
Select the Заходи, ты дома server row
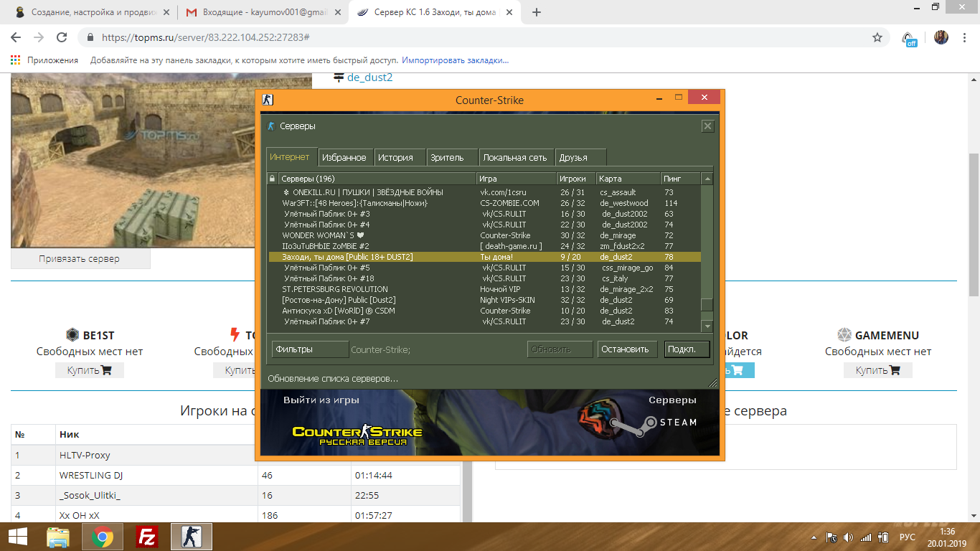(484, 257)
